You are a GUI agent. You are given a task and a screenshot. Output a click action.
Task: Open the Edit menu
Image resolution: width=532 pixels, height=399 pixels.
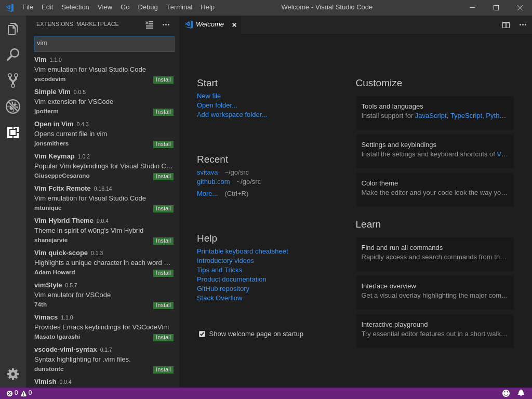tap(47, 7)
